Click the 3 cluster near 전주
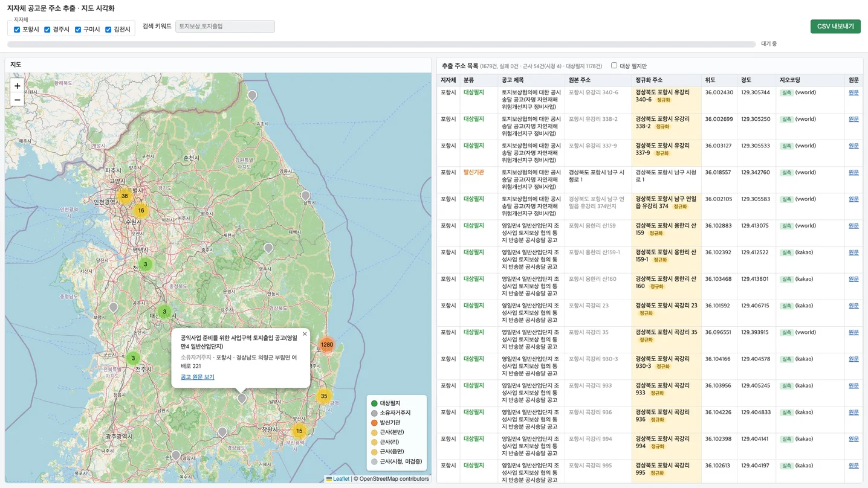The height and width of the screenshot is (488, 868). coord(134,358)
